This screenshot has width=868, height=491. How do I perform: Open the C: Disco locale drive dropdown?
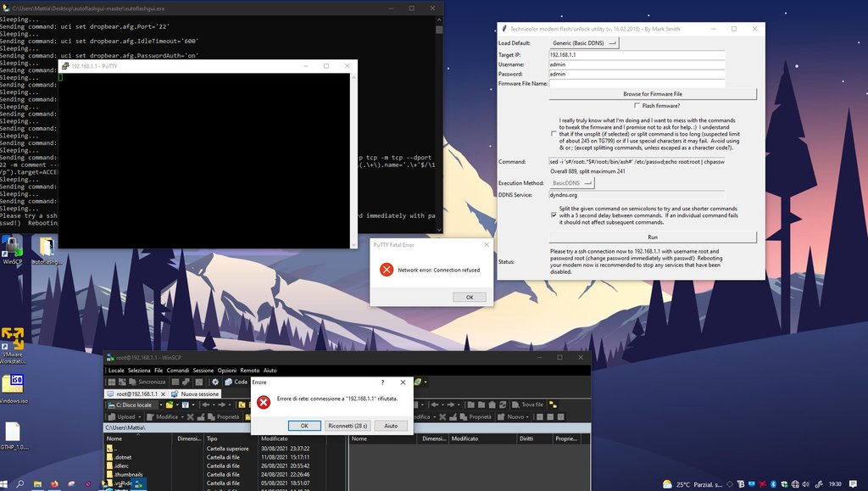point(135,405)
